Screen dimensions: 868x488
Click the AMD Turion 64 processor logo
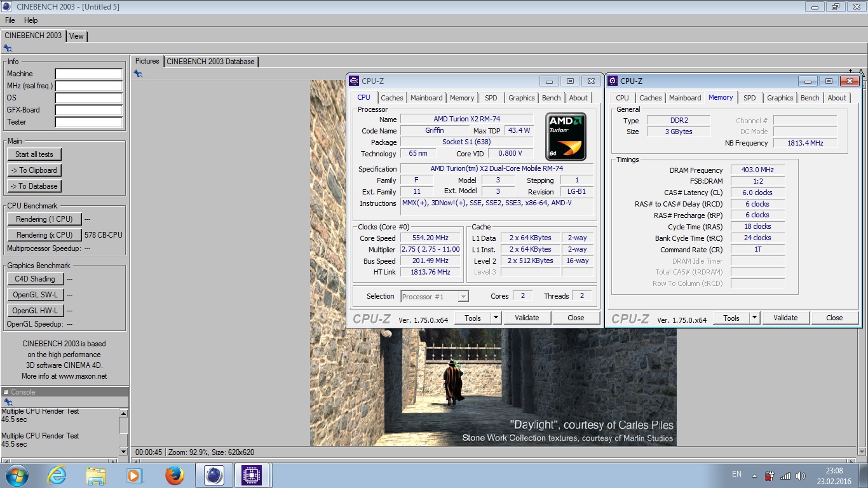pyautogui.click(x=566, y=137)
